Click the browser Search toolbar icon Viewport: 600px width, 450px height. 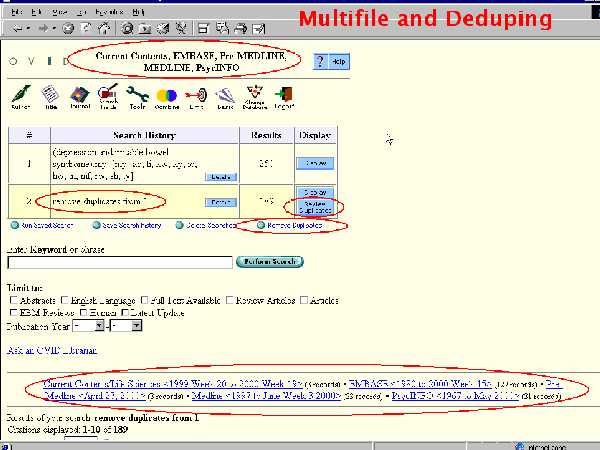point(127,28)
